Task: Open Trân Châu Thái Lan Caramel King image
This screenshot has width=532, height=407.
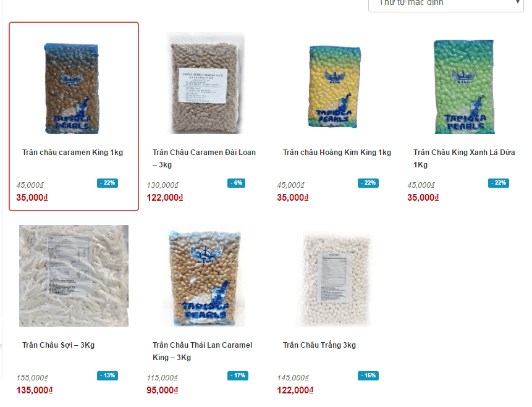Action: (205, 275)
